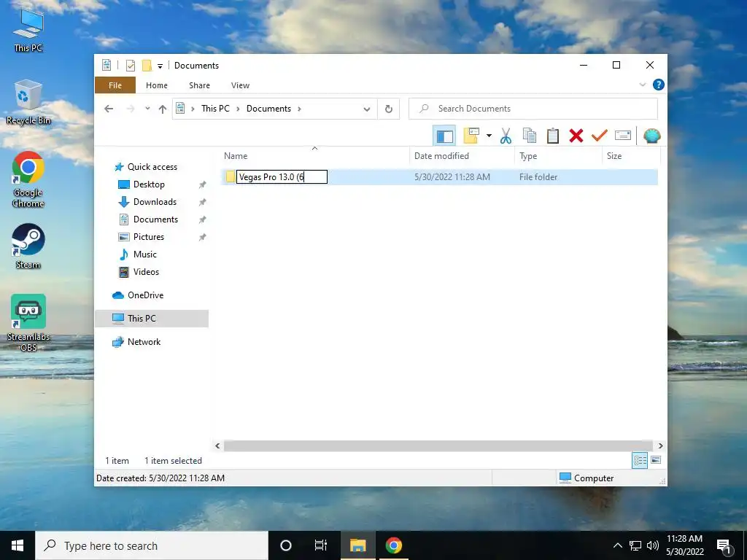Image resolution: width=747 pixels, height=560 pixels.
Task: Select the Steam desktop shortcut
Action: pyautogui.click(x=28, y=246)
